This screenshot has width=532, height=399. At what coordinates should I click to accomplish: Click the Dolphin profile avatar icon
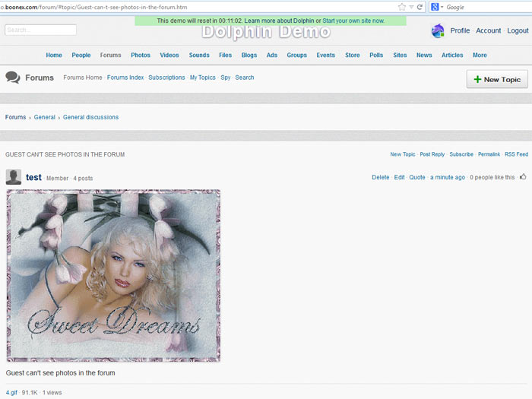(438, 31)
